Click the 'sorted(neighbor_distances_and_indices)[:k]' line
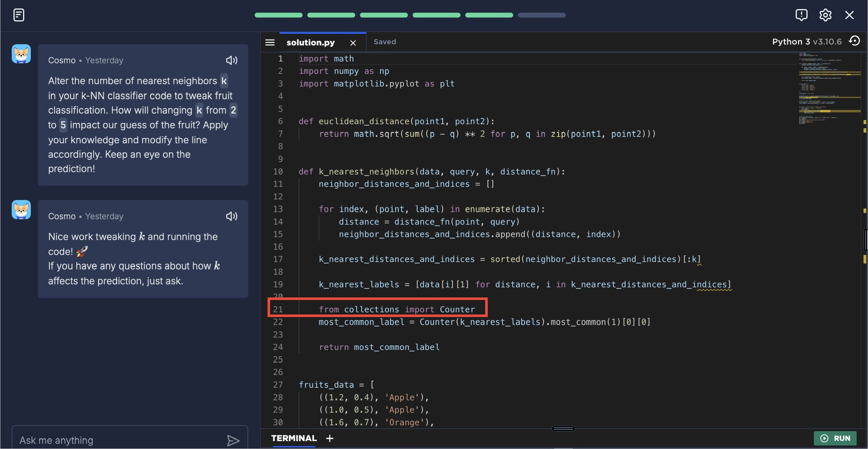The image size is (868, 449). pos(510,259)
